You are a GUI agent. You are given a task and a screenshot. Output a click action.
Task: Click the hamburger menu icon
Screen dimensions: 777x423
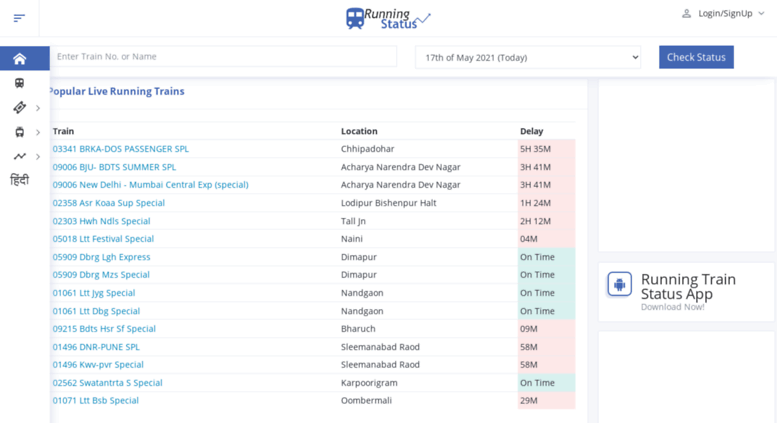pyautogui.click(x=19, y=18)
